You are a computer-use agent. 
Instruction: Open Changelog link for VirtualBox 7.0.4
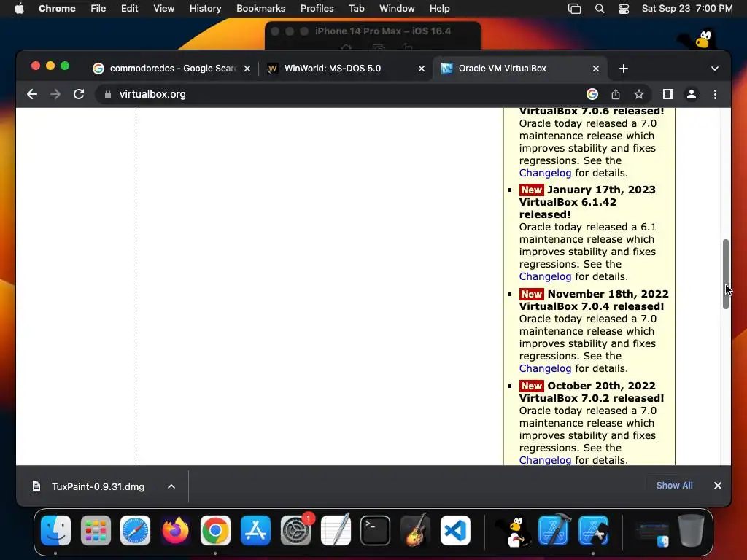point(545,368)
